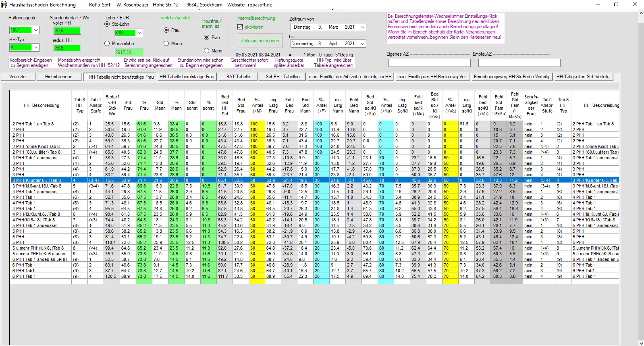Toggle the Intervallberechnung aktivieren checkbox

pyautogui.click(x=241, y=27)
